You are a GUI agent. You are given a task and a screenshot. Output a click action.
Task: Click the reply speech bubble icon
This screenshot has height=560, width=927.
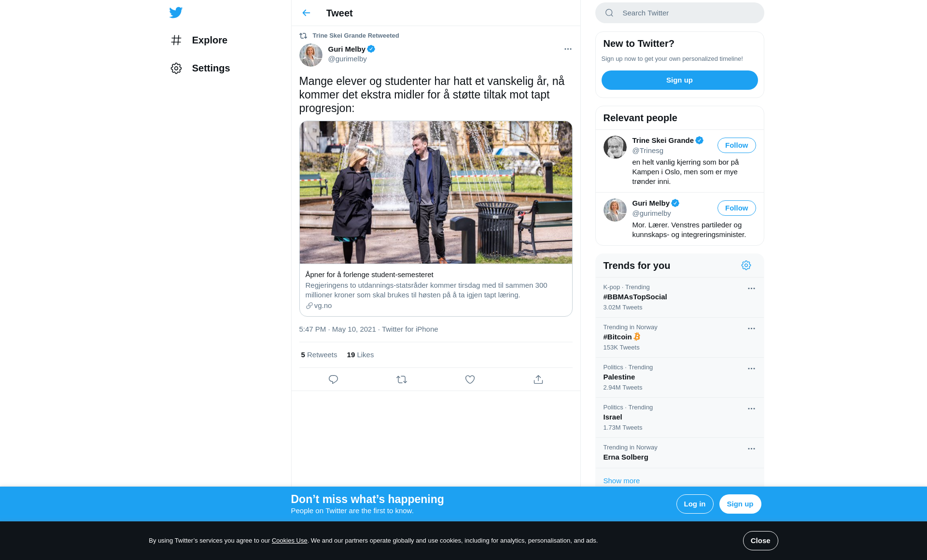tap(333, 379)
